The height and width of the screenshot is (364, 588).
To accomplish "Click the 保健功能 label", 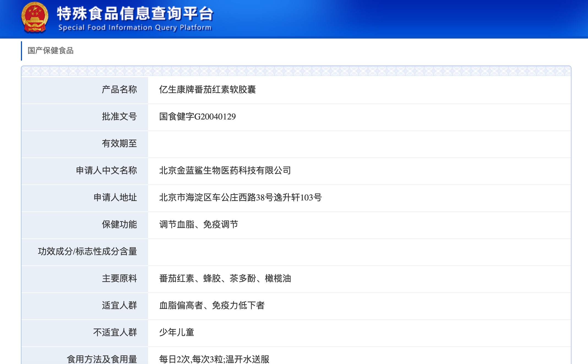I will [x=119, y=224].
